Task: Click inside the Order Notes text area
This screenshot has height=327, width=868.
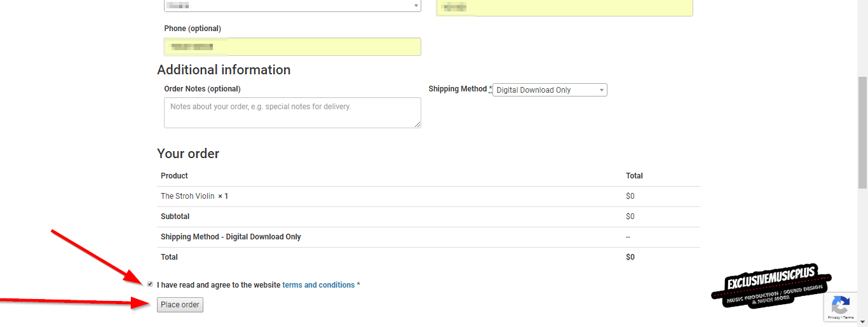Action: (292, 112)
